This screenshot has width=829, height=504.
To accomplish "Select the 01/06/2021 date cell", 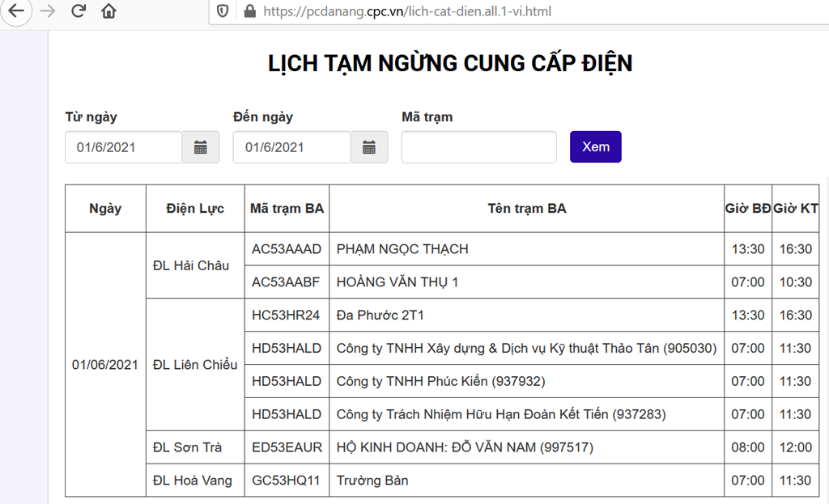I will (105, 365).
